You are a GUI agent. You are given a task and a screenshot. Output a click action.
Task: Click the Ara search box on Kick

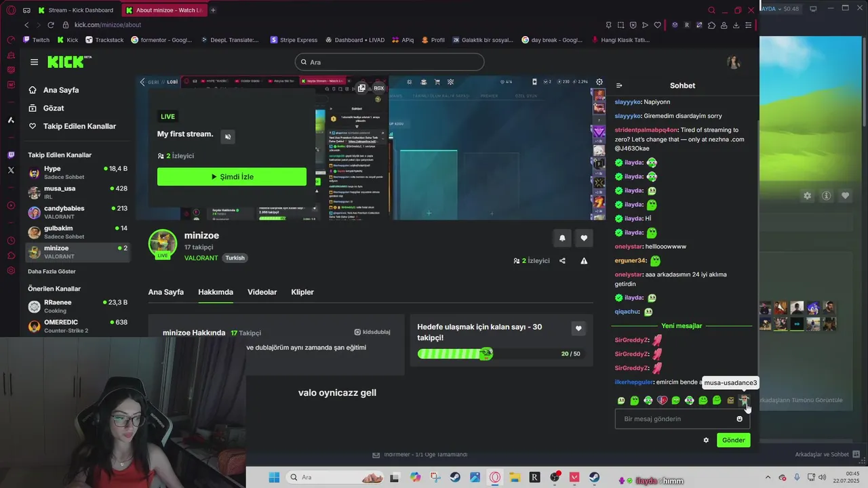(x=389, y=62)
